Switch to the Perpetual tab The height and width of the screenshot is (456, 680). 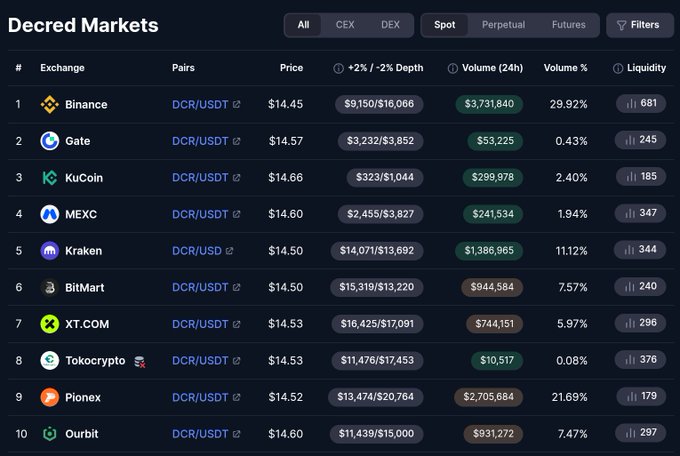[503, 25]
